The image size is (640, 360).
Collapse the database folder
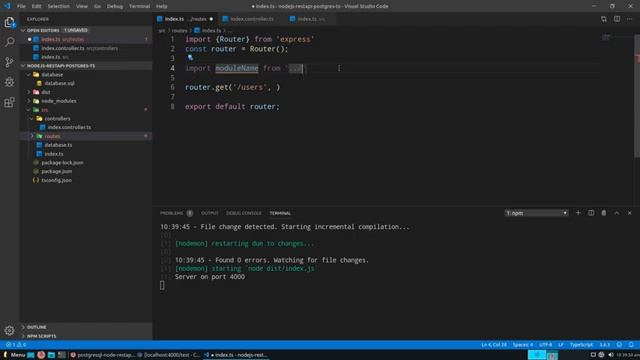29,75
